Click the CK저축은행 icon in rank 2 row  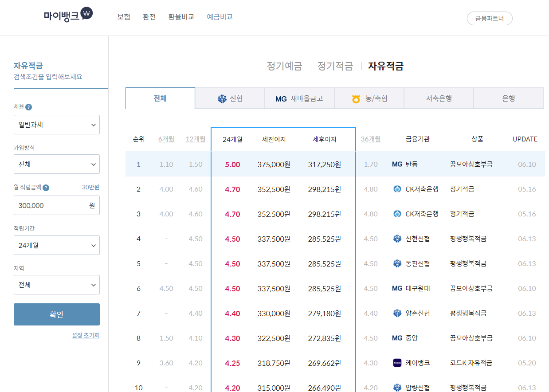pos(397,189)
